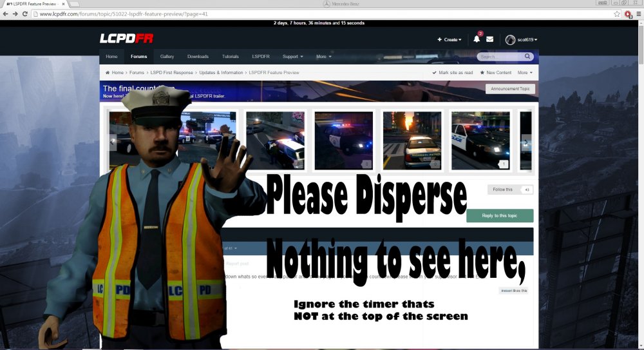
Task: Click carousel previous arrow
Action: [x=113, y=142]
